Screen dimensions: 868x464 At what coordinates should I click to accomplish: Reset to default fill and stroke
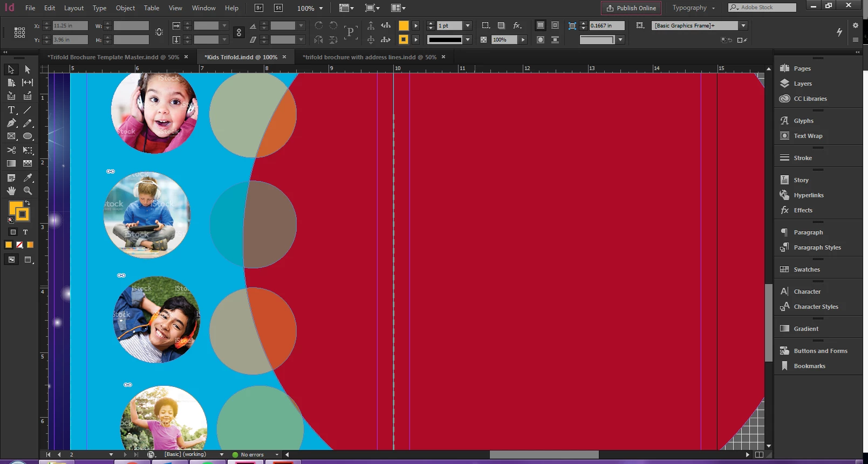point(11,220)
